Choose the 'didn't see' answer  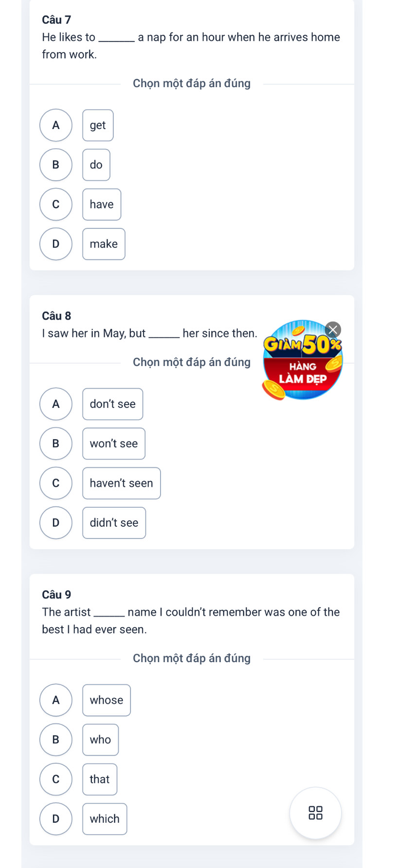tap(114, 523)
